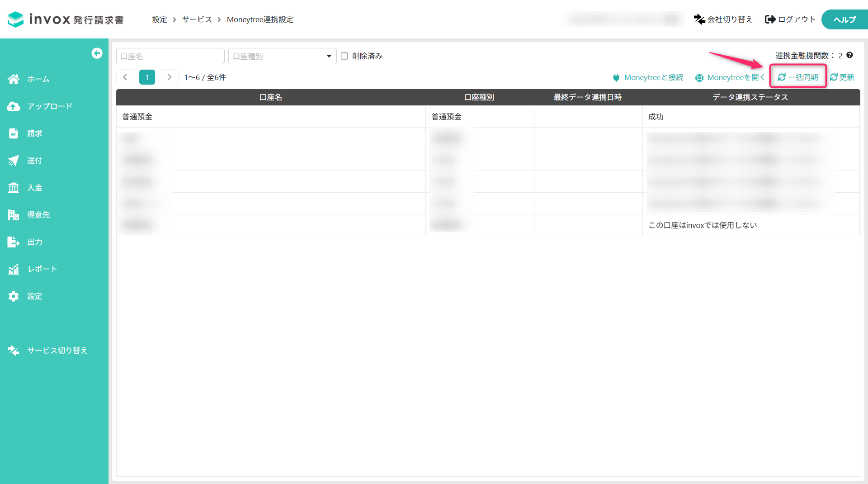Click the 口座名 column header
The height and width of the screenshot is (484, 868).
[x=271, y=97]
